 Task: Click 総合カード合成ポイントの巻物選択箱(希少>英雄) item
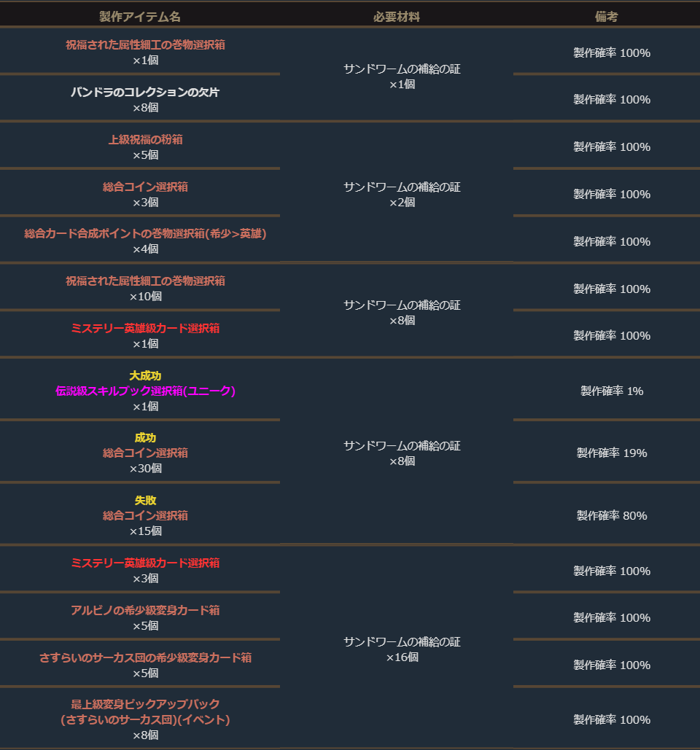145,233
